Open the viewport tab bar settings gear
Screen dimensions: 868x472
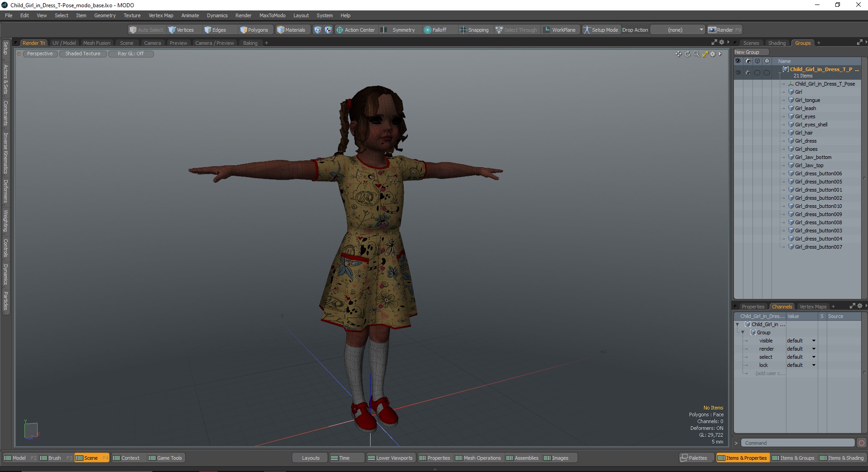tap(721, 42)
